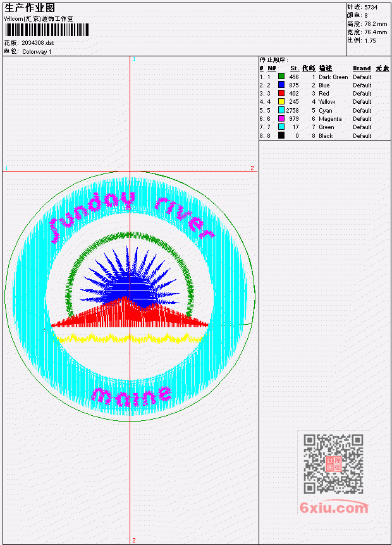This screenshot has width=392, height=545.
Task: Click the height value '78.2 mm'
Action: tap(376, 24)
